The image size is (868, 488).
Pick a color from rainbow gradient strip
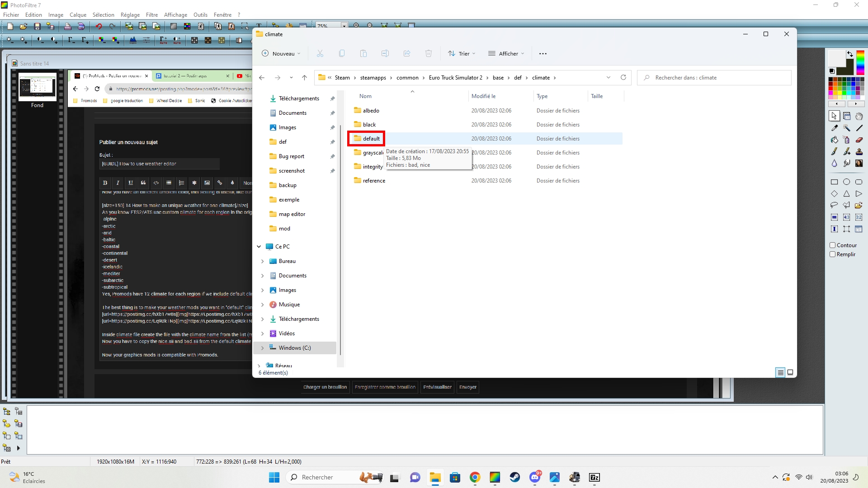(x=860, y=62)
